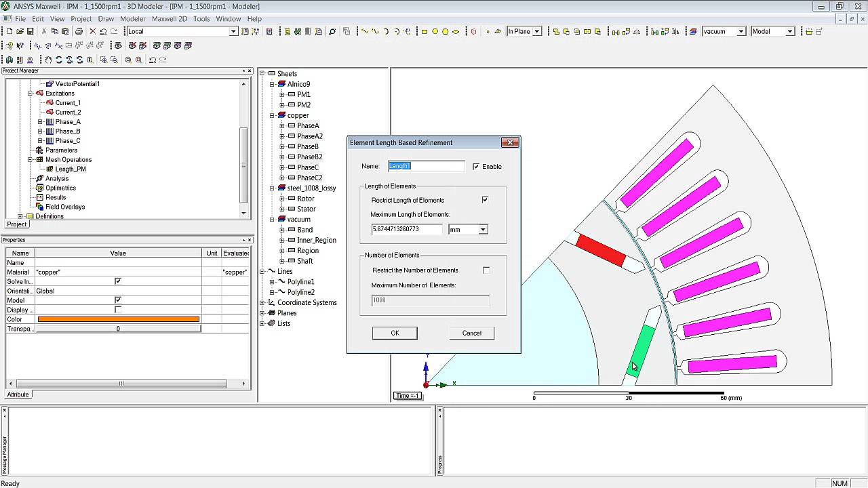
Task: Click Cancel in the refinement dialog
Action: point(471,333)
